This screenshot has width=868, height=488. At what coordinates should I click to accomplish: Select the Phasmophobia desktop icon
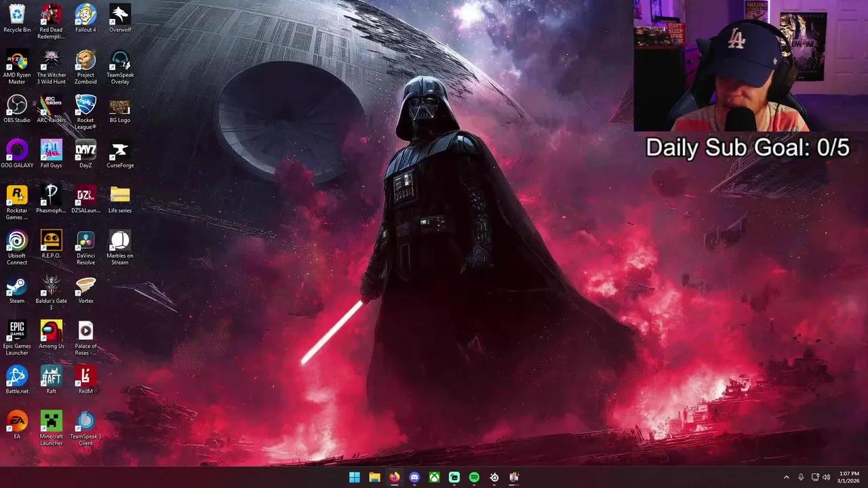[x=52, y=199]
